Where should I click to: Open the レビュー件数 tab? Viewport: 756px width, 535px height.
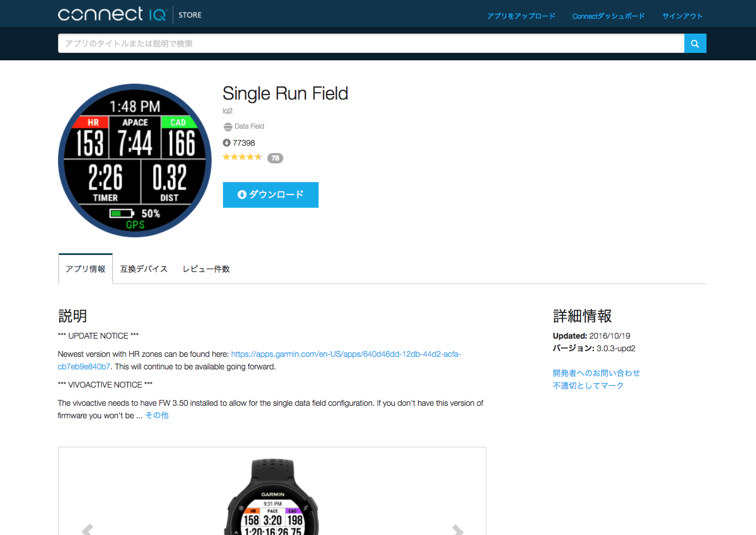pyautogui.click(x=206, y=269)
